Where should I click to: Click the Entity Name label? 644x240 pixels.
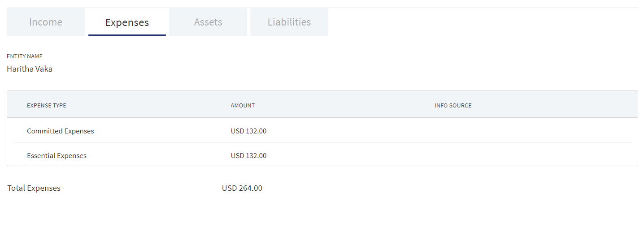click(25, 56)
